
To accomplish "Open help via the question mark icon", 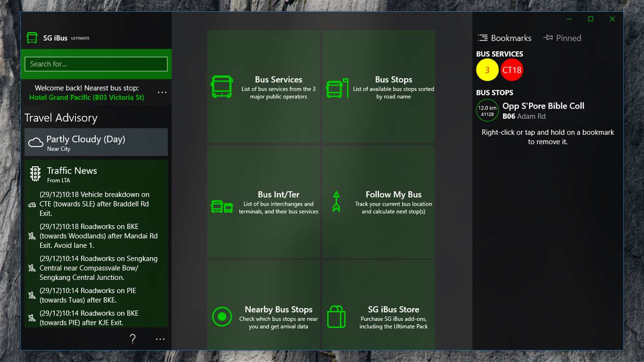I will tap(132, 339).
